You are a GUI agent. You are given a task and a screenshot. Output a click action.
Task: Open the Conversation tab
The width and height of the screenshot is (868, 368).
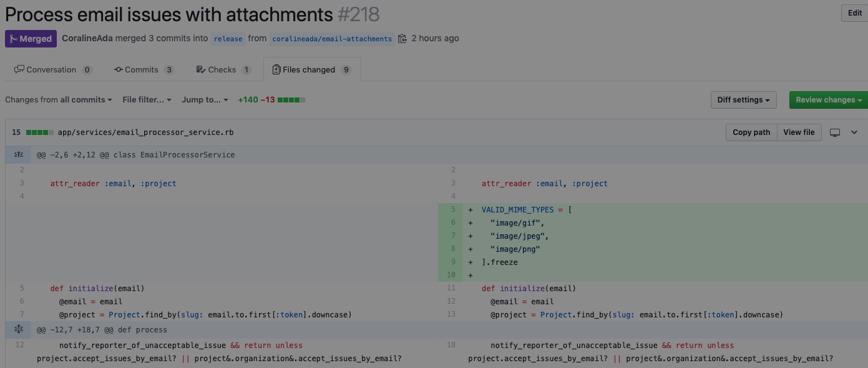53,70
